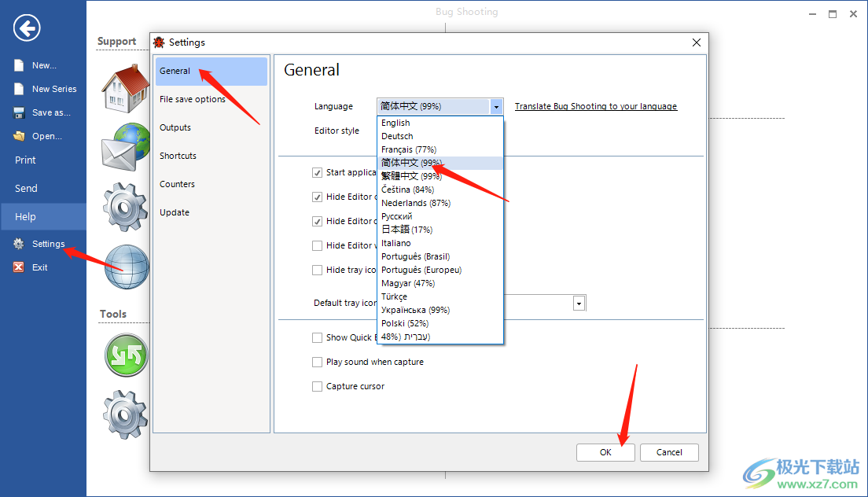Open Counters settings section
This screenshot has width=868, height=497.
tap(211, 184)
